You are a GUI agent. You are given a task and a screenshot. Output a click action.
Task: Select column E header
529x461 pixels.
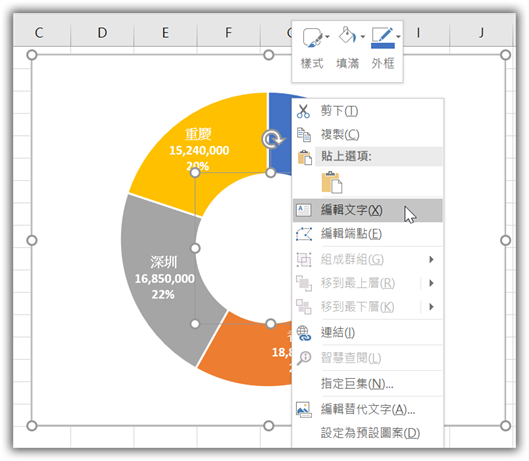165,33
